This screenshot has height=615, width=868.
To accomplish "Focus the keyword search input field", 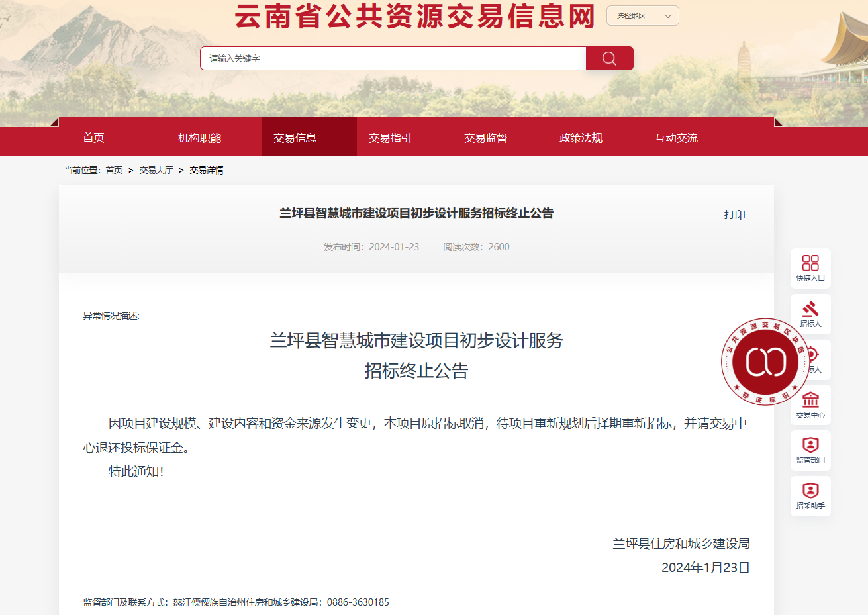I will click(393, 58).
